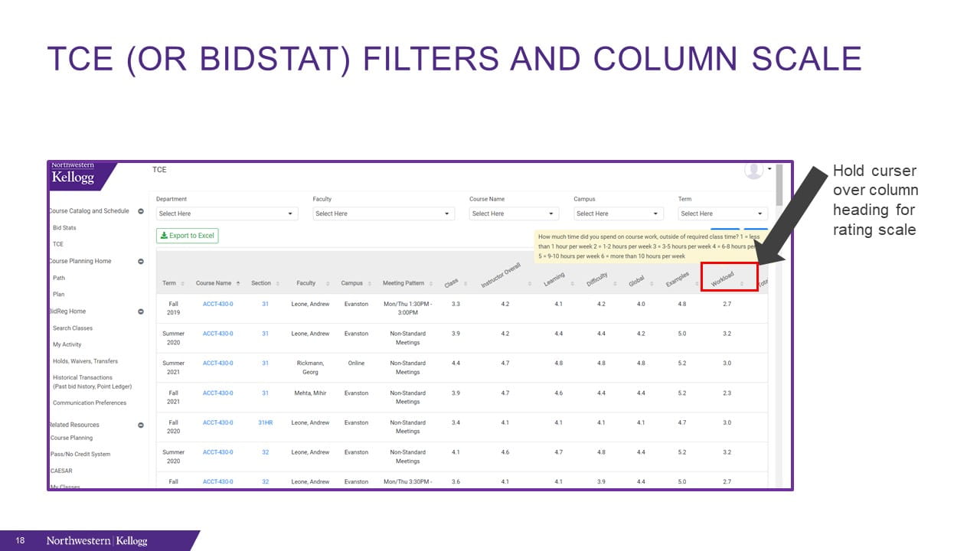Collapse the Related Resources sidebar section
980x551 pixels.
pos(141,425)
